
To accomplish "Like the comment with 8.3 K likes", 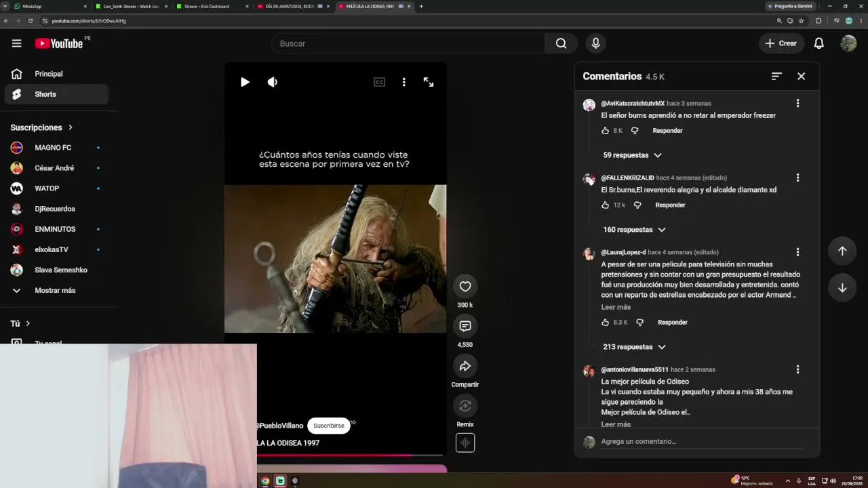I will point(606,323).
